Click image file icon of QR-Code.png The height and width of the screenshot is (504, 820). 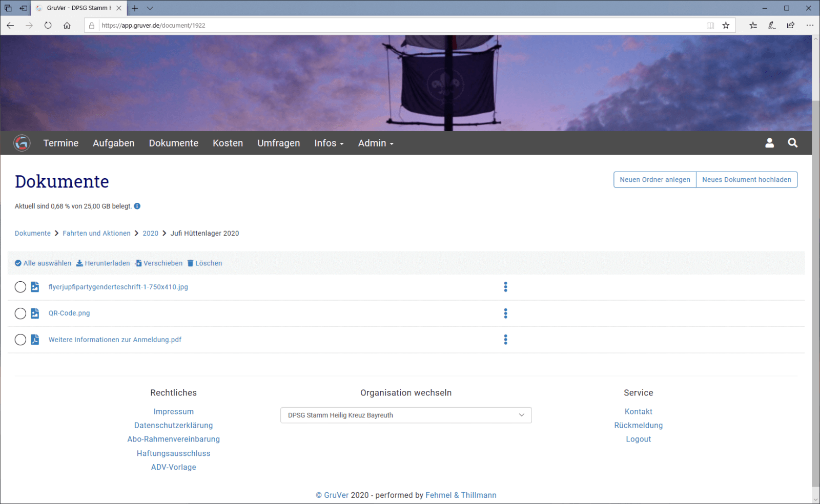pyautogui.click(x=35, y=313)
